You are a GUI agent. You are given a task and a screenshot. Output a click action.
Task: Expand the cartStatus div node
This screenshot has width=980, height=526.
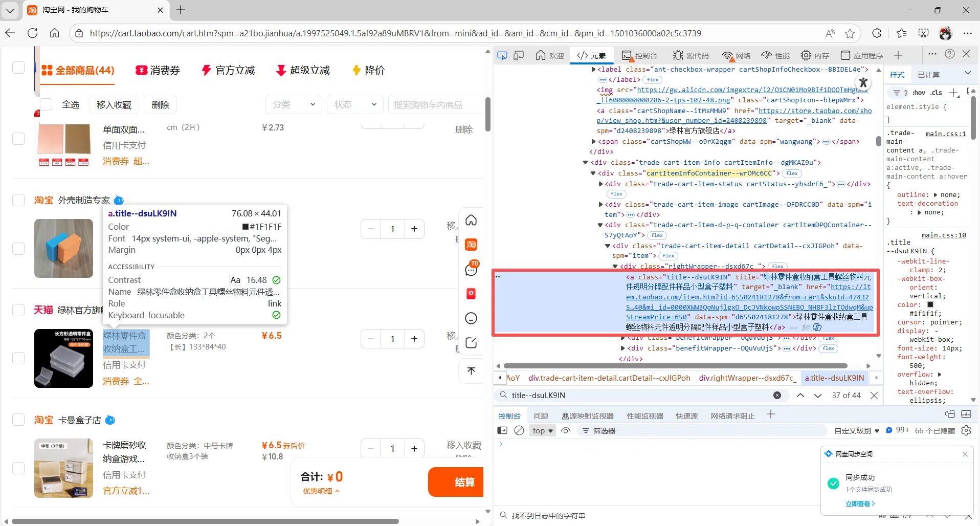(600, 184)
